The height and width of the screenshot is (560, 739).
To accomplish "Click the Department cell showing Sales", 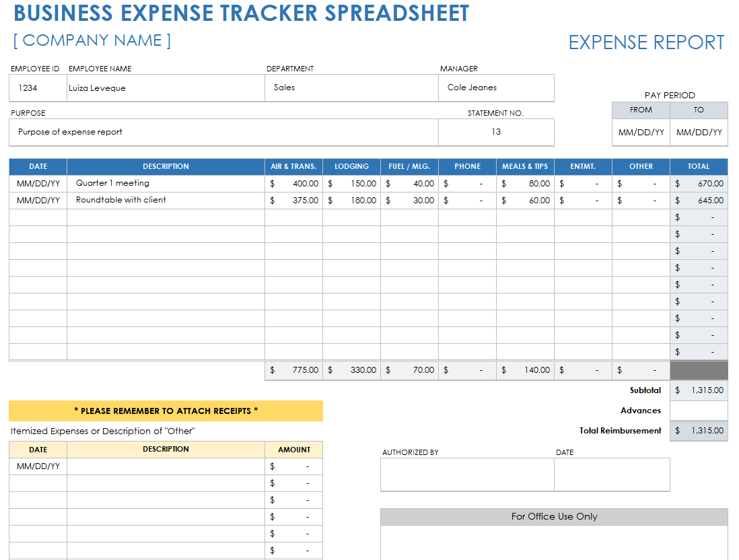I will coord(351,88).
